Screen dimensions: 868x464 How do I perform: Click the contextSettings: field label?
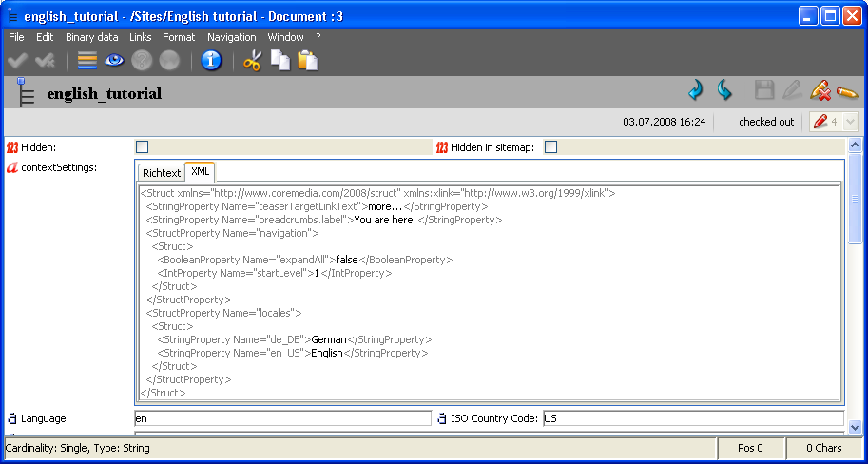click(59, 167)
